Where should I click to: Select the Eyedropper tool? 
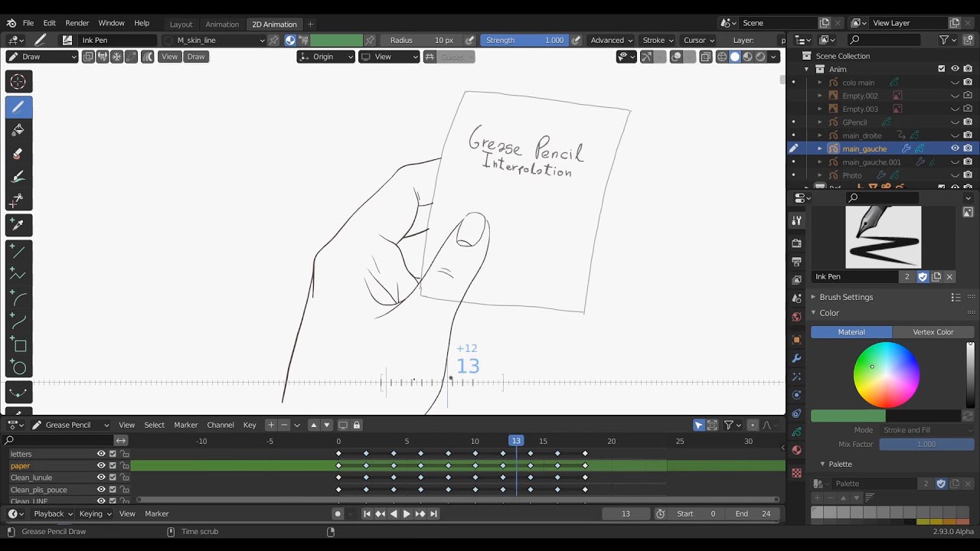pos(19,225)
